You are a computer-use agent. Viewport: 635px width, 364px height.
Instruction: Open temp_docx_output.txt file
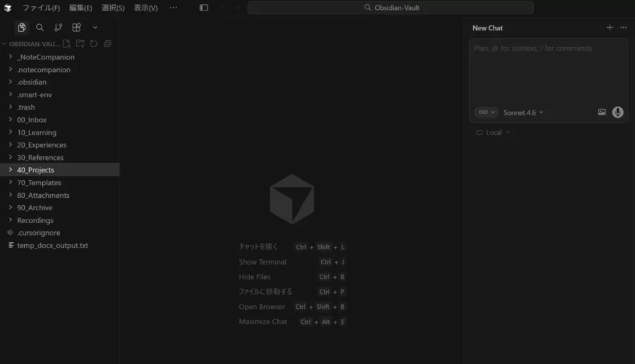(52, 246)
